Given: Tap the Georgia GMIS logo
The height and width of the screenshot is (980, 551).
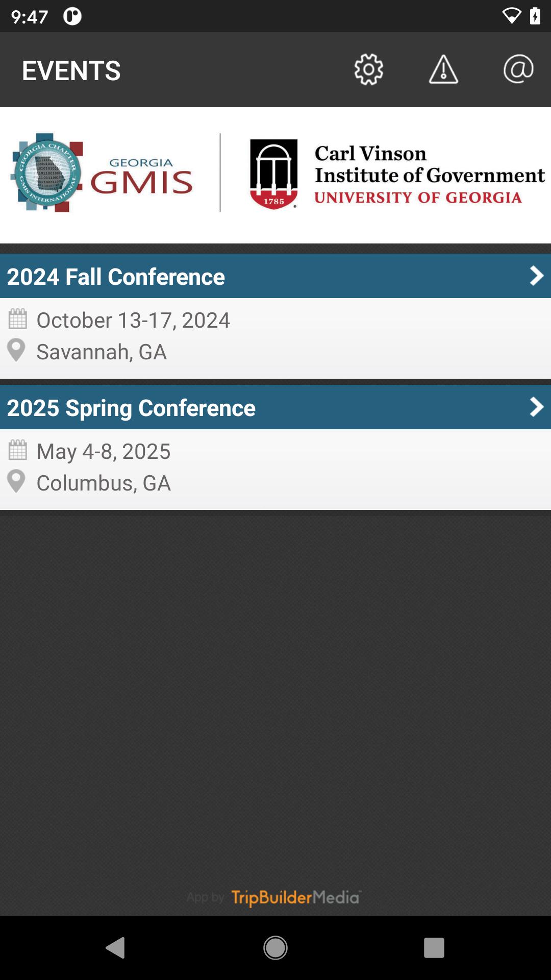Looking at the screenshot, I should 102,174.
